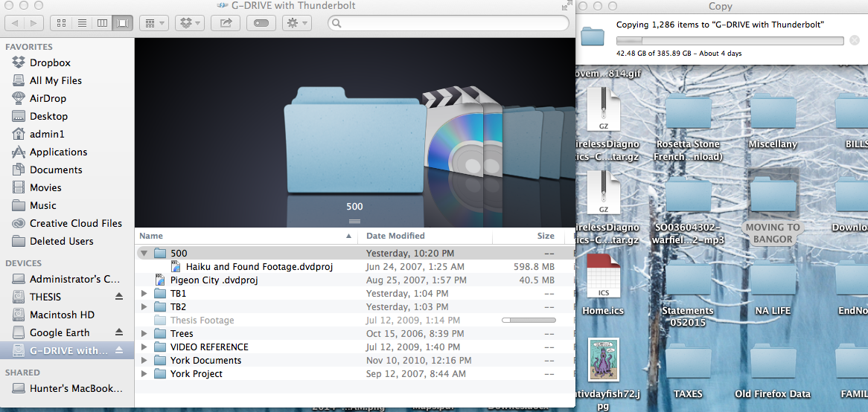Click the Edit Tags toolbar button
The image size is (868, 412).
click(261, 23)
